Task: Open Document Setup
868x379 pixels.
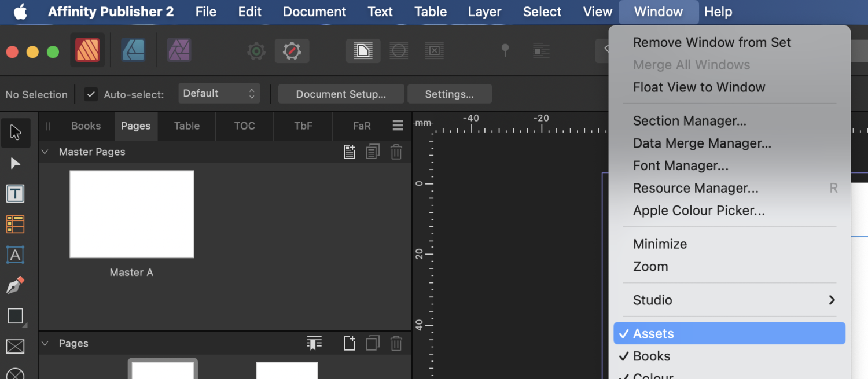Action: [341, 94]
